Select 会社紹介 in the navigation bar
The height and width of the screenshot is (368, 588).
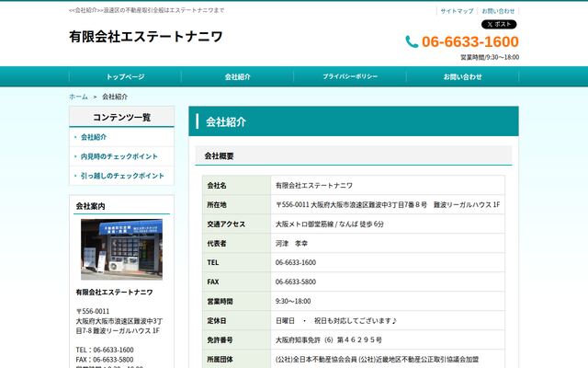coord(237,76)
